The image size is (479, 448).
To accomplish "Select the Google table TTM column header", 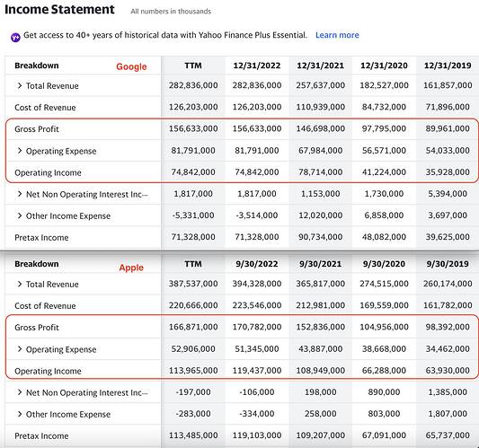I will (193, 66).
